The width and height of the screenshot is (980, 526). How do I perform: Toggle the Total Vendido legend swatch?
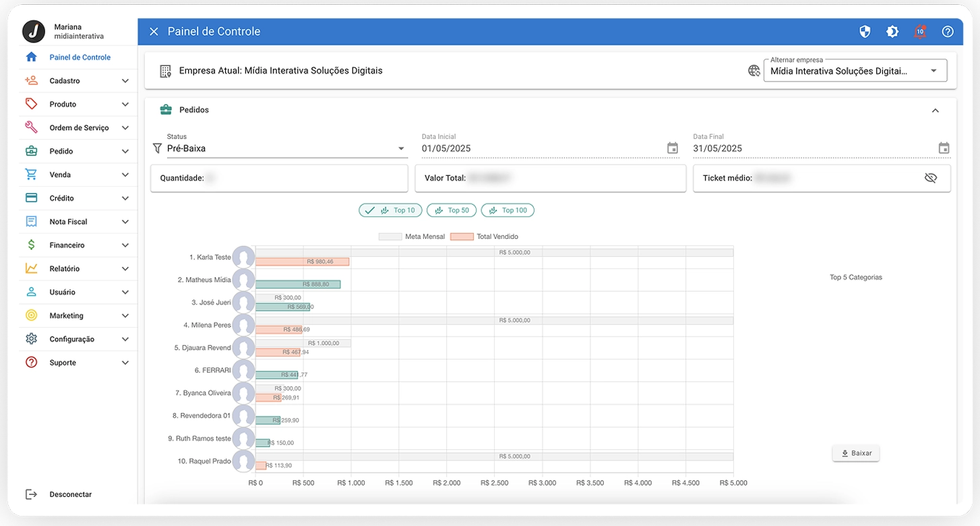(462, 237)
